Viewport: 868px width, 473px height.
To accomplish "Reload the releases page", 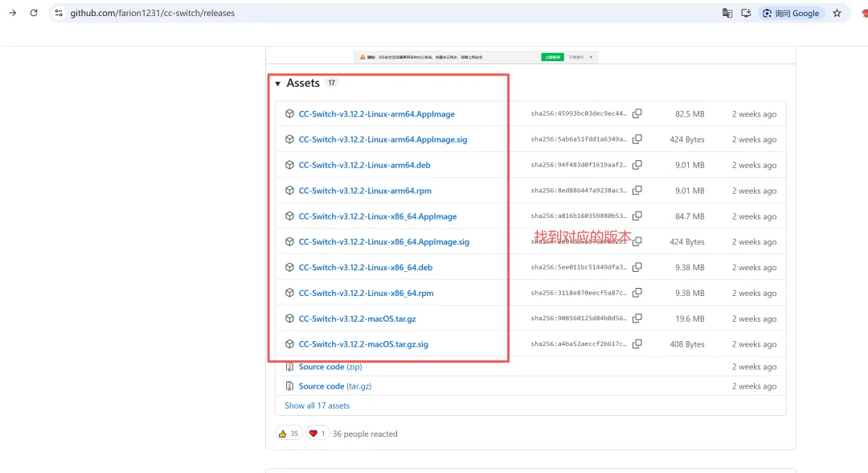I will coord(34,13).
